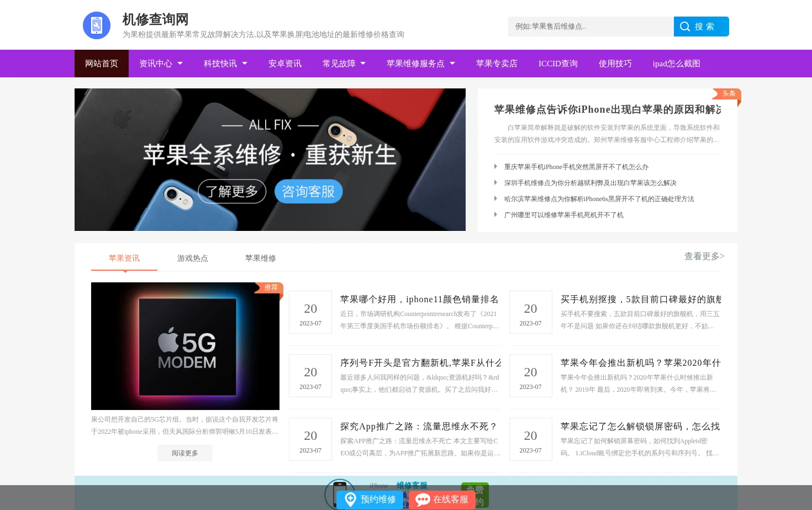Click the location pin icon on 预约维修
Viewport: 812px width, 510px height.
pyautogui.click(x=350, y=500)
